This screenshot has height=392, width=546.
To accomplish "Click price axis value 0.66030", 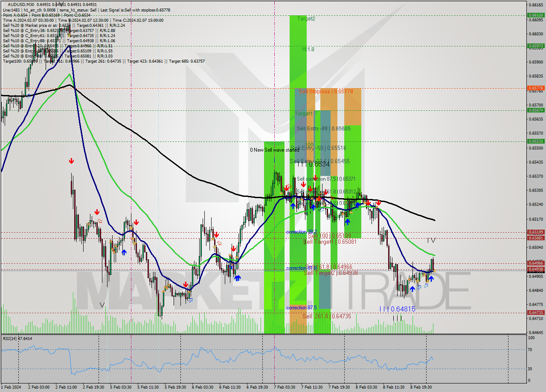I will pos(536,34).
